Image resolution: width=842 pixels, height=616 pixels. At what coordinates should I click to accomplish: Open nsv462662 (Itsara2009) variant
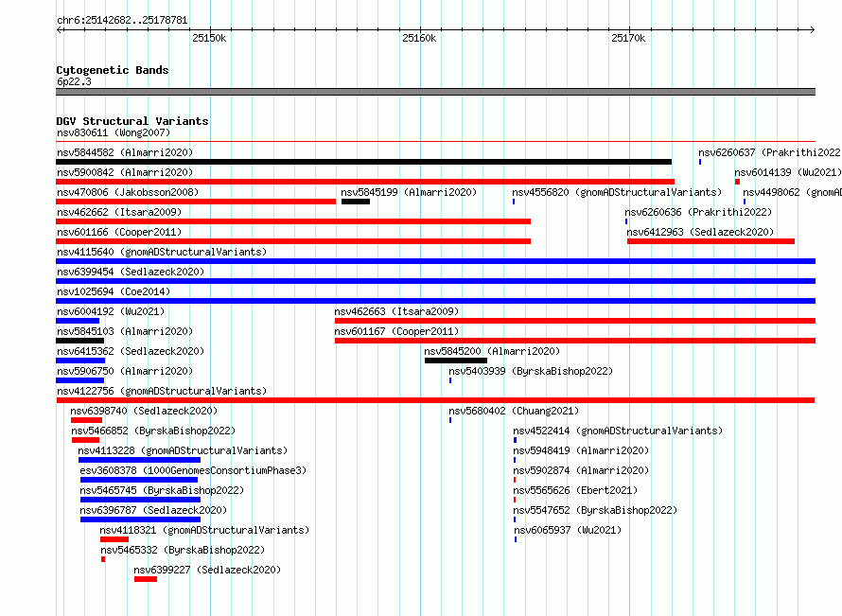click(119, 212)
